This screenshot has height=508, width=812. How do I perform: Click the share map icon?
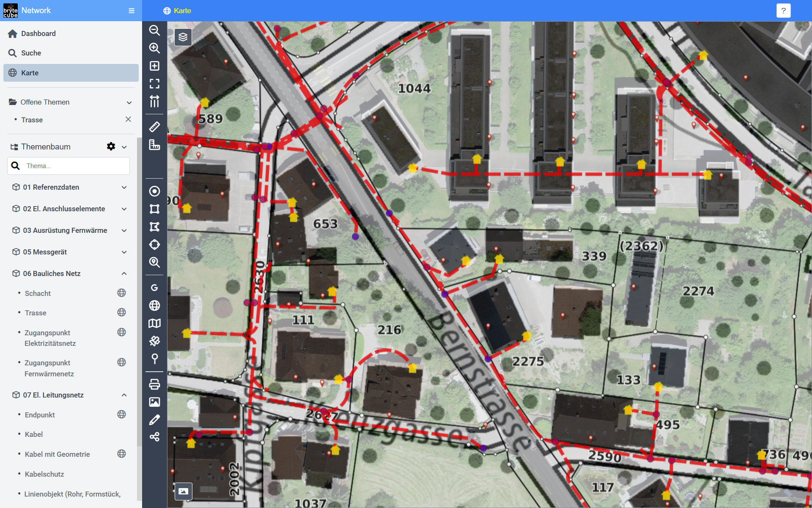pos(154,437)
